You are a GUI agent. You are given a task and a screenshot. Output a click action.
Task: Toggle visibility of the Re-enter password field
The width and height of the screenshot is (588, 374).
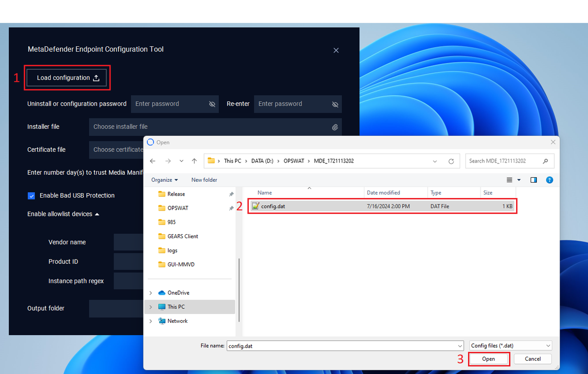[335, 104]
